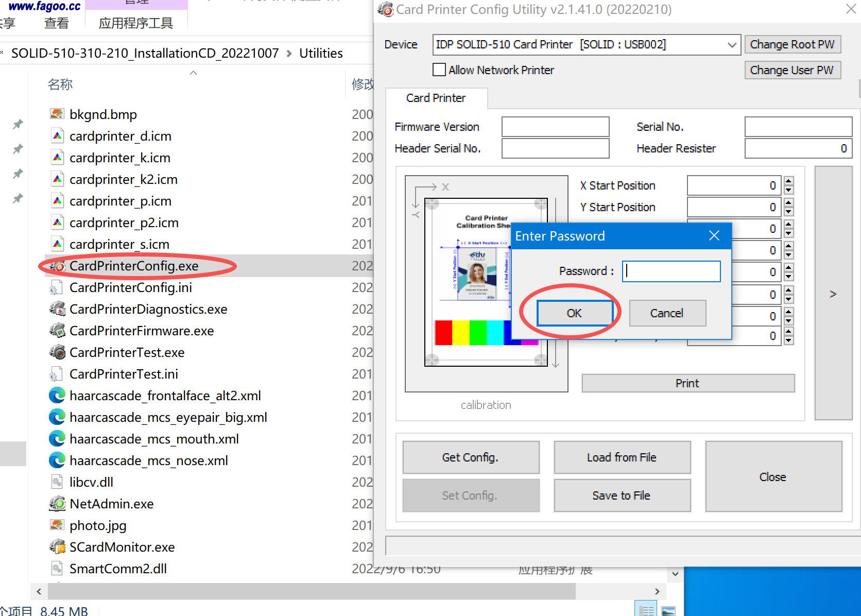Click the Password input field
This screenshot has height=616, width=861.
(671, 271)
